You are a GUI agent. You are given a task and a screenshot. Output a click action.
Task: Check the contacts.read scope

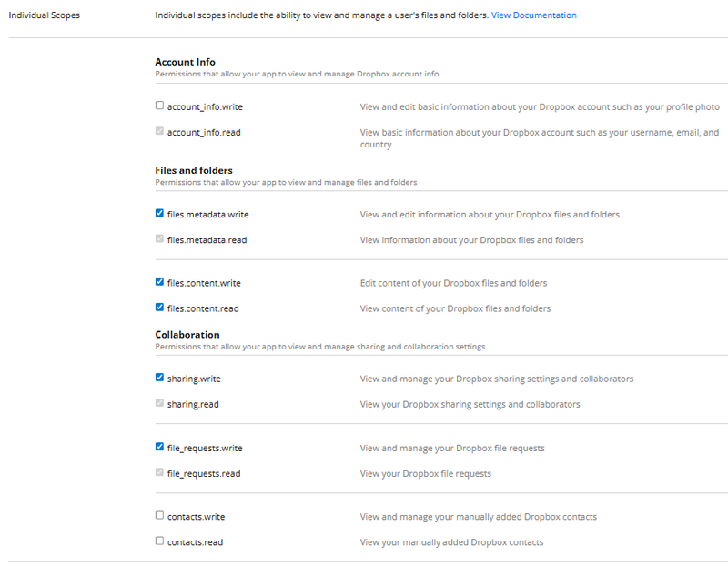[x=160, y=541]
